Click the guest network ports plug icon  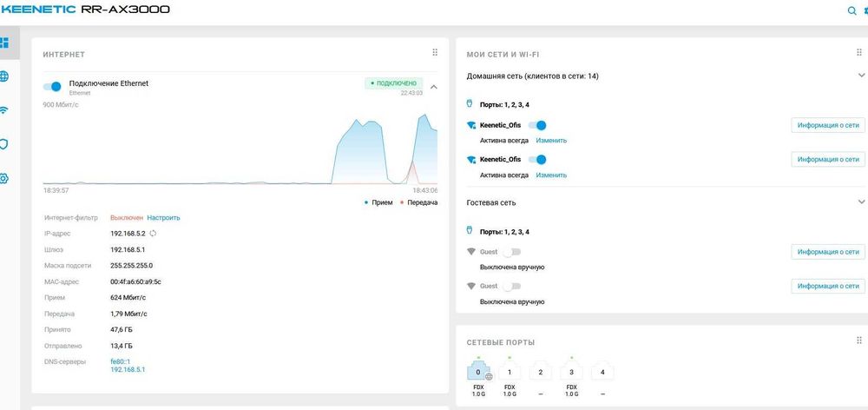tap(470, 231)
